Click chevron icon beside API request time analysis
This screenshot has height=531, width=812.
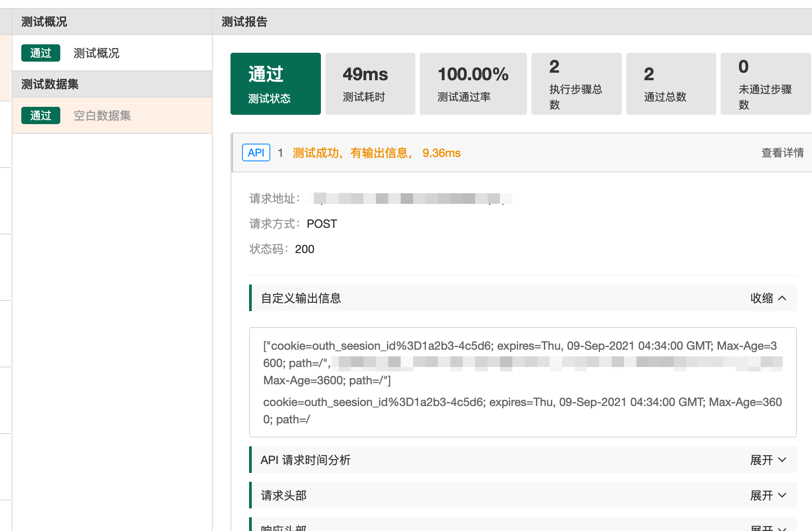[x=782, y=460]
